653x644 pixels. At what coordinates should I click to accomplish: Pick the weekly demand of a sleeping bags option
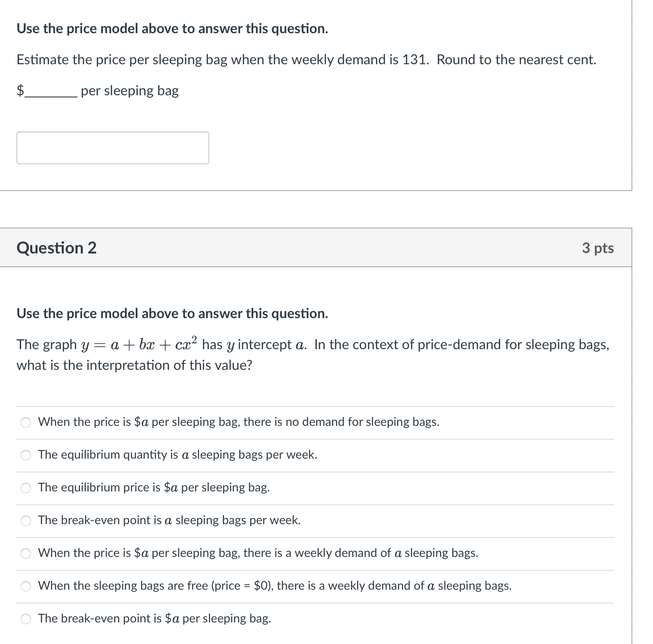(25, 554)
